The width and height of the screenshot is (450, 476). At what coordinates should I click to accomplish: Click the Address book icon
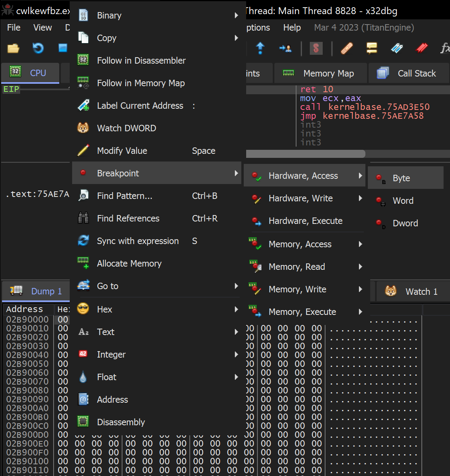pyautogui.click(x=83, y=399)
